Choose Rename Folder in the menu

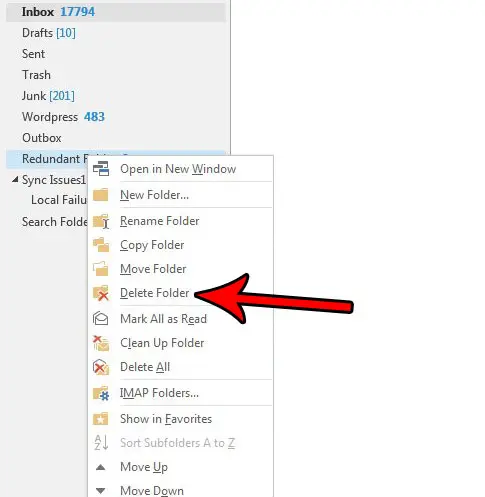pos(180,221)
